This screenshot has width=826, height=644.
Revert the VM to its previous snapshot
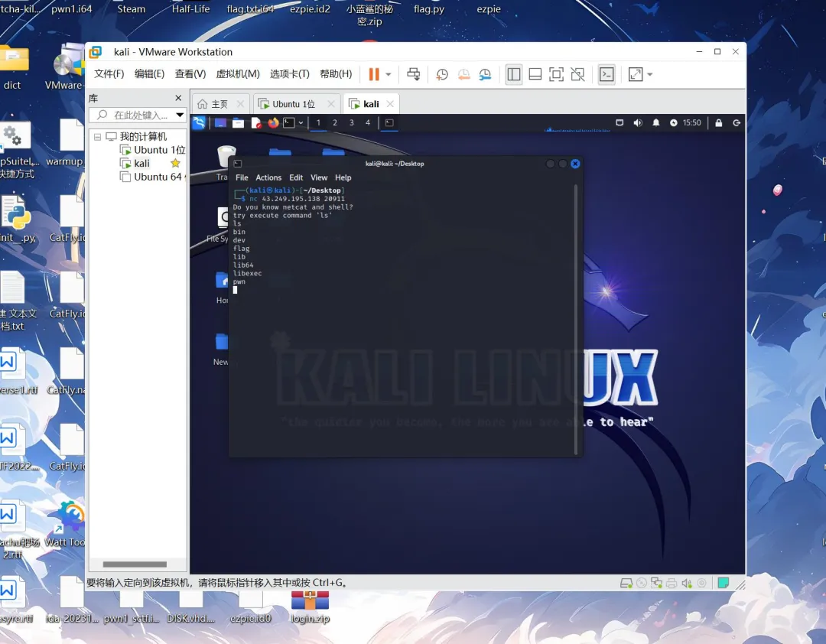point(463,74)
